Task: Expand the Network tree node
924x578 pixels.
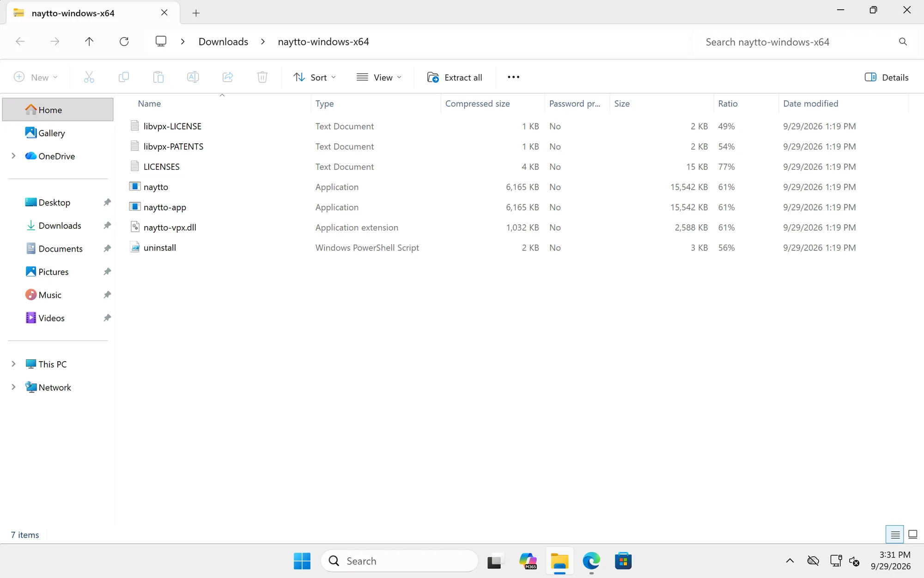Action: click(x=13, y=387)
